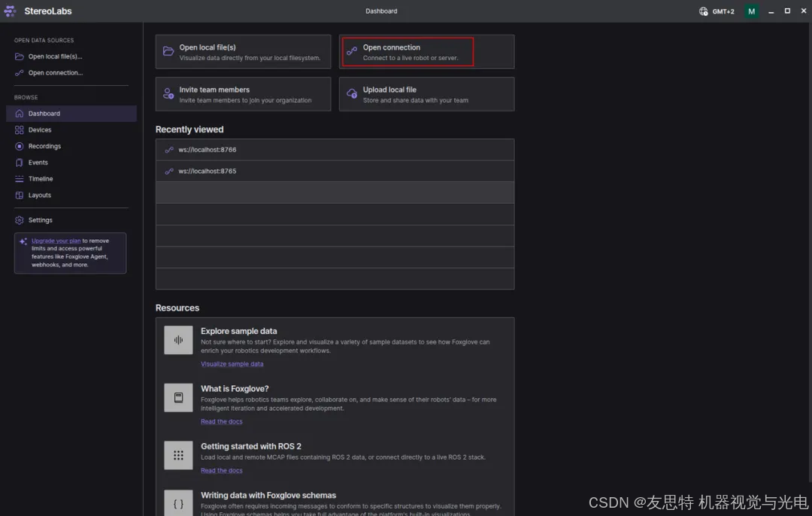The height and width of the screenshot is (516, 812).
Task: Click sidebar Open local file(s) folder icon
Action: pyautogui.click(x=19, y=56)
